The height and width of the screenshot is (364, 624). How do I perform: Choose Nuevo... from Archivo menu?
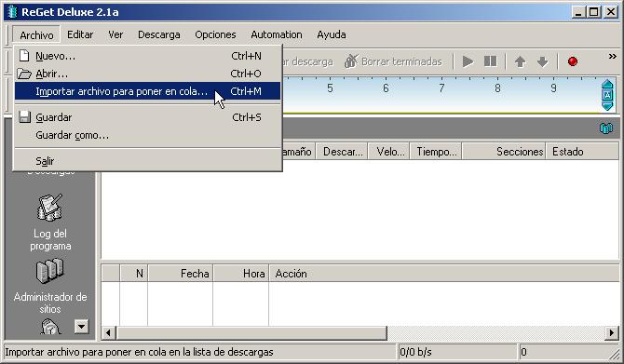coord(148,56)
